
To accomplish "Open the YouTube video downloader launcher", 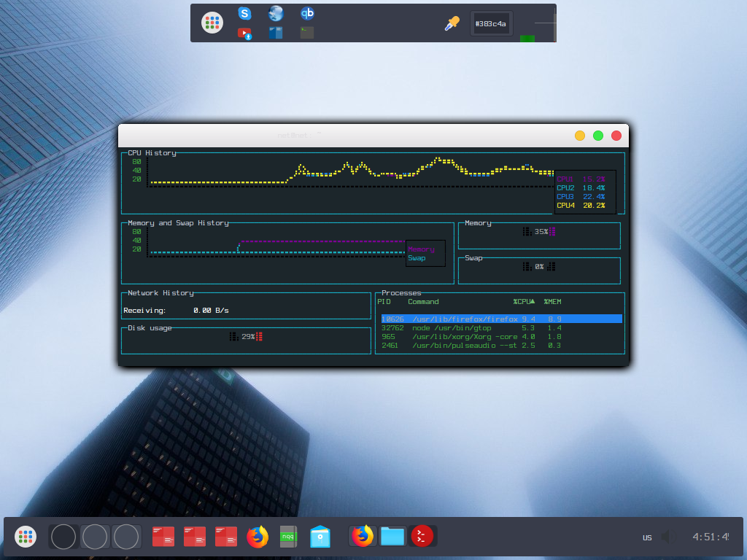I will coord(244,34).
